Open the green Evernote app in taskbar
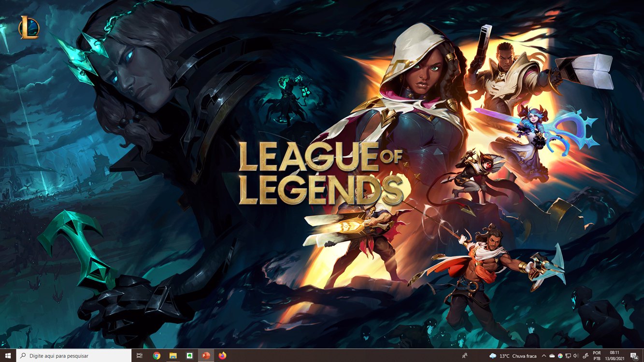This screenshot has width=644, height=362. (x=189, y=356)
